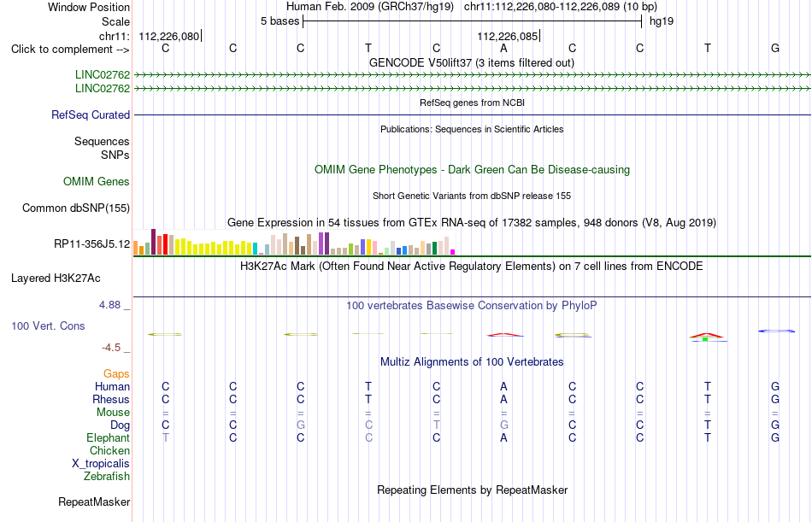Click the hg19 label beside scale bar
This screenshot has height=522, width=812.
click(662, 21)
